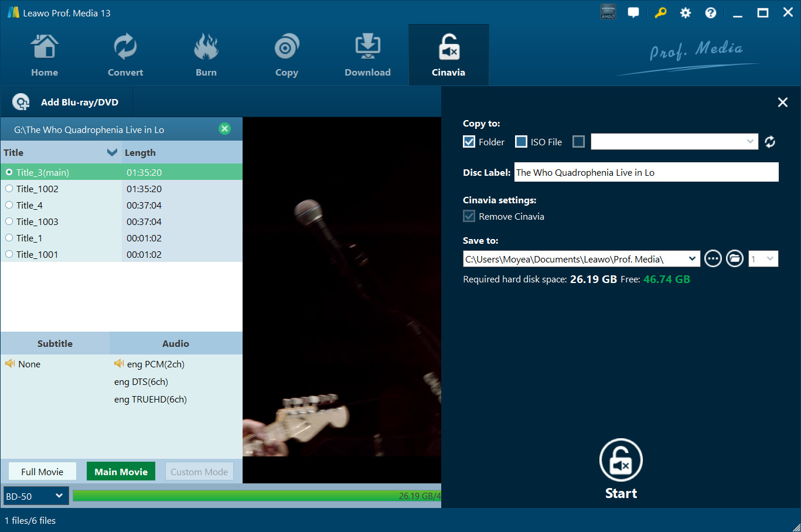Open the Burn module icon

click(206, 47)
